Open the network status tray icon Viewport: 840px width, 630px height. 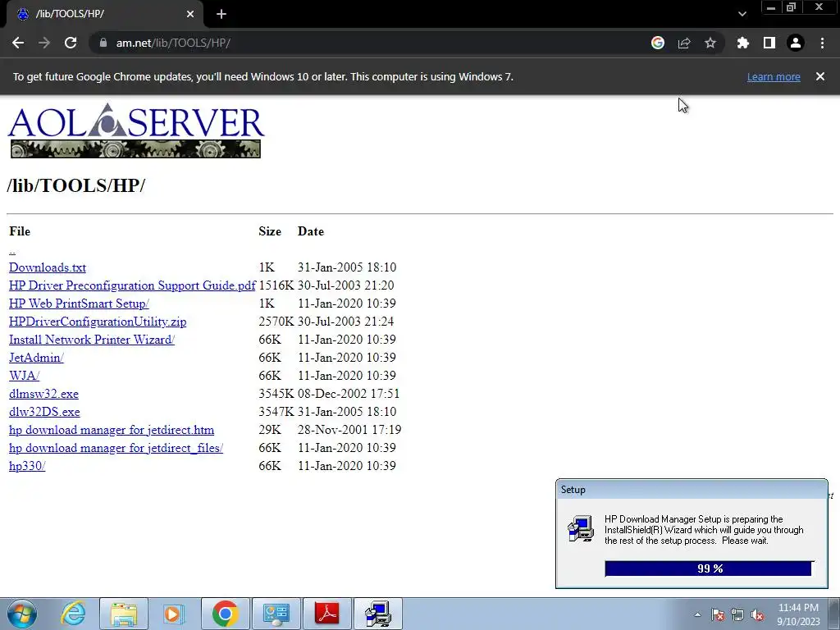[x=737, y=615]
